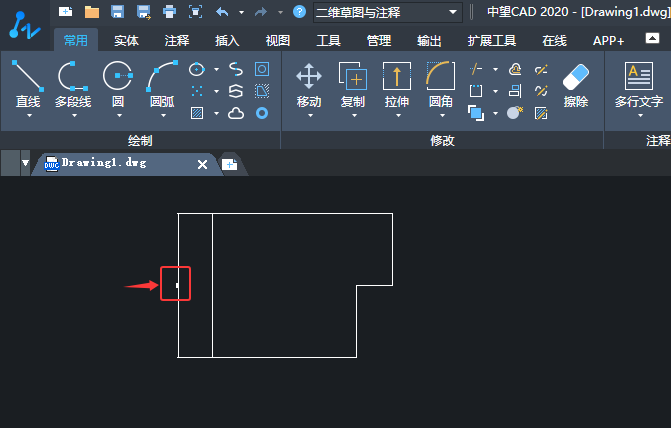
Task: Open the trim tool dropdown arrow
Action: 495,69
